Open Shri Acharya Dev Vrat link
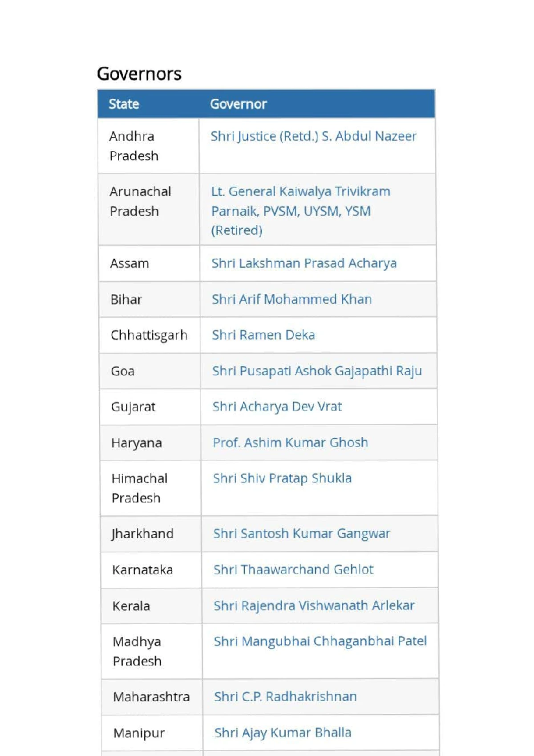The width and height of the screenshot is (534, 756). click(277, 406)
